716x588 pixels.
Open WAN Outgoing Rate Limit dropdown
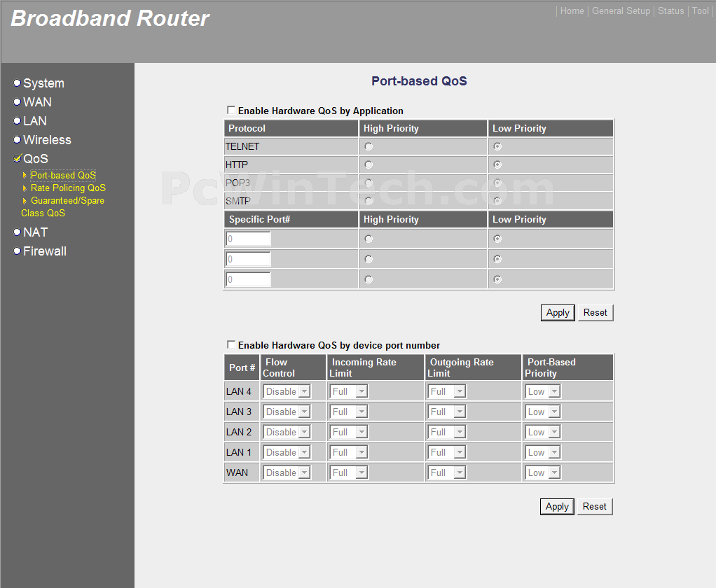tap(447, 472)
